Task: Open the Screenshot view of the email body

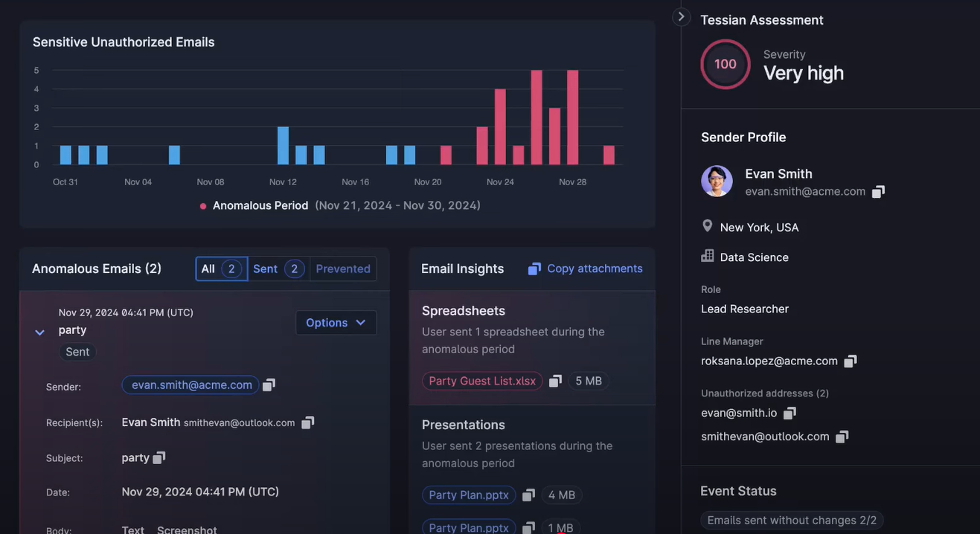Action: coord(187,530)
